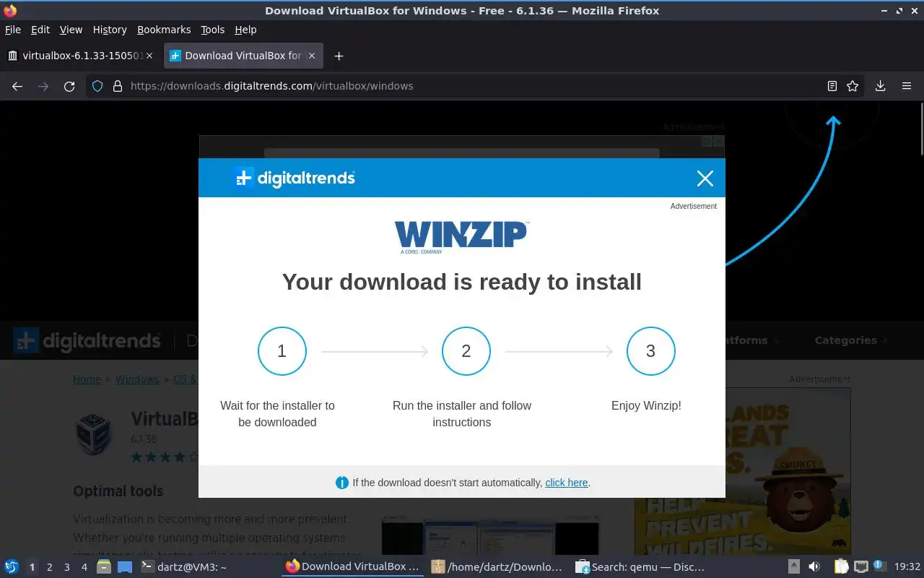Switch to the Search: qemu Discover window
The image size is (924, 578).
641,567
